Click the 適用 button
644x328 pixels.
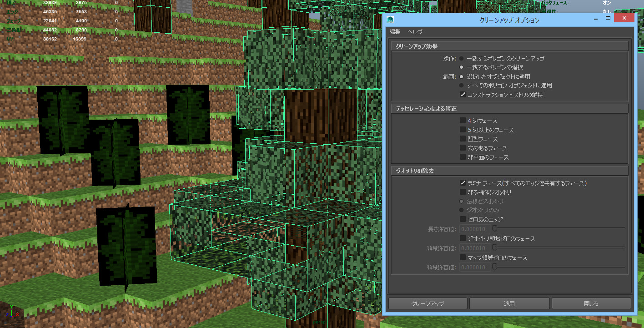pyautogui.click(x=509, y=303)
